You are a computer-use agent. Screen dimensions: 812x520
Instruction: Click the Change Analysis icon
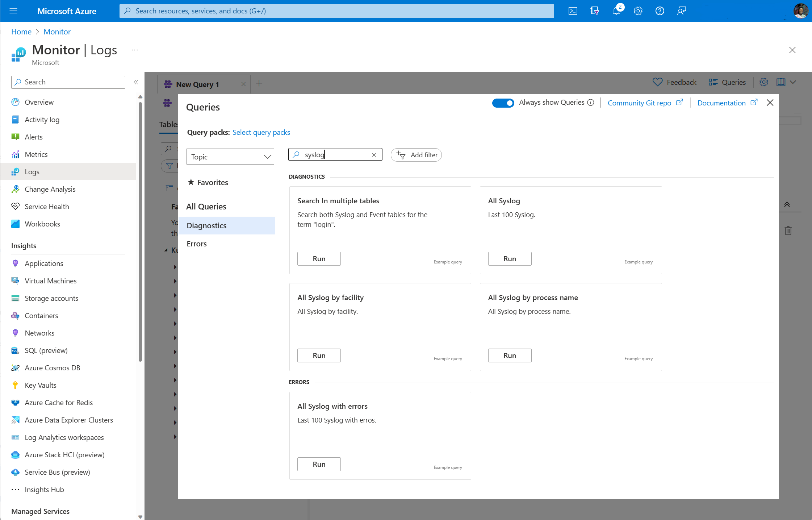click(x=15, y=189)
